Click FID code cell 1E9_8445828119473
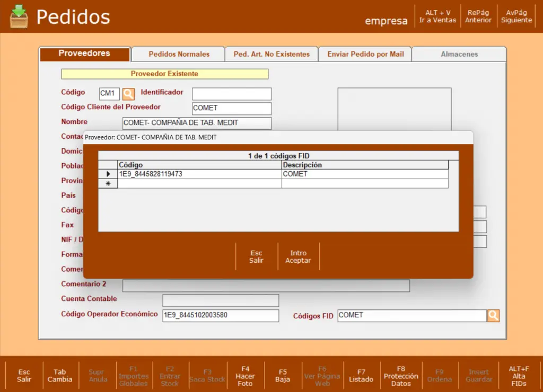The height and width of the screenshot is (392, 543). coord(199,174)
